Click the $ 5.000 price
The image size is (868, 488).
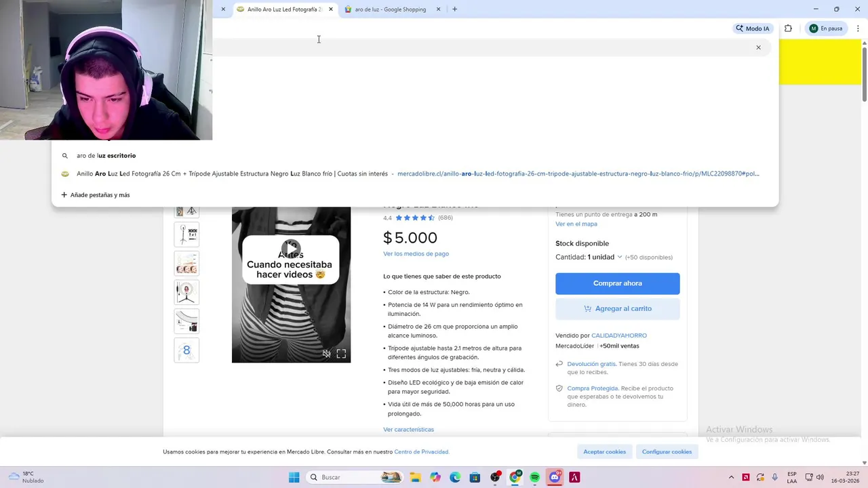410,238
